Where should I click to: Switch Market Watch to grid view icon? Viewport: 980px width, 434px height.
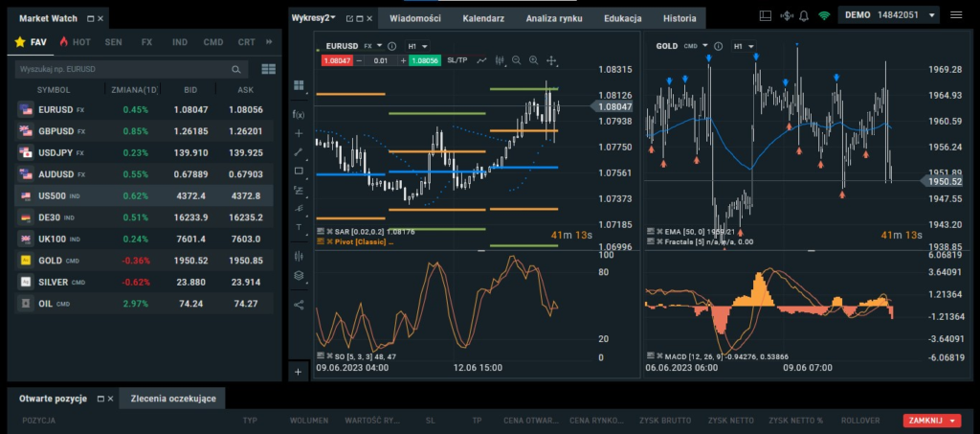[268, 69]
